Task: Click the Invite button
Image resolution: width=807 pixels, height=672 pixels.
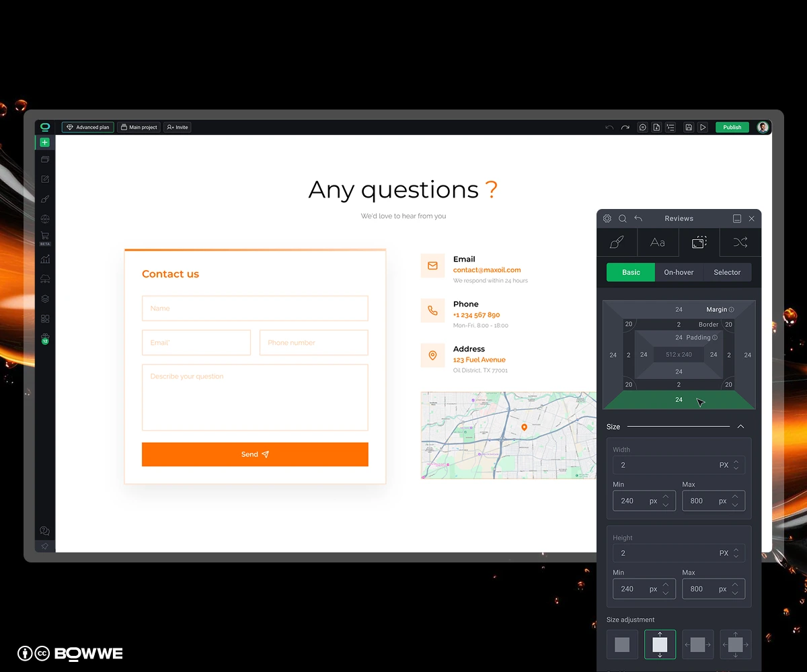Action: 178,127
